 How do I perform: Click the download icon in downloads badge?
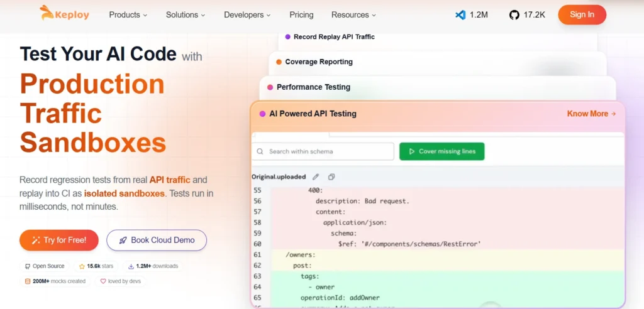point(131,266)
